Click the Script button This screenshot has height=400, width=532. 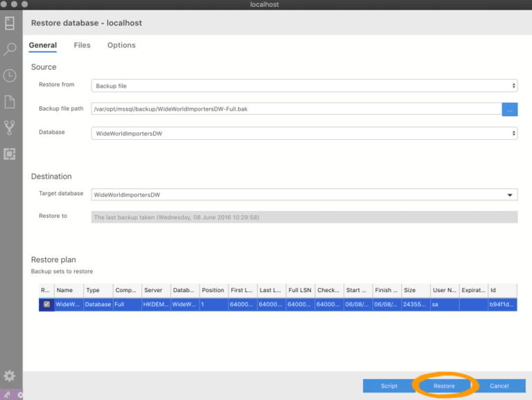point(389,386)
